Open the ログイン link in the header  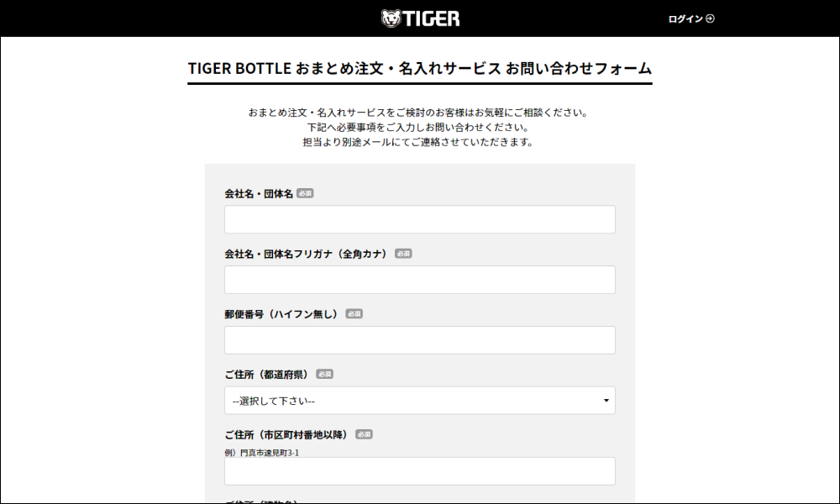click(685, 18)
